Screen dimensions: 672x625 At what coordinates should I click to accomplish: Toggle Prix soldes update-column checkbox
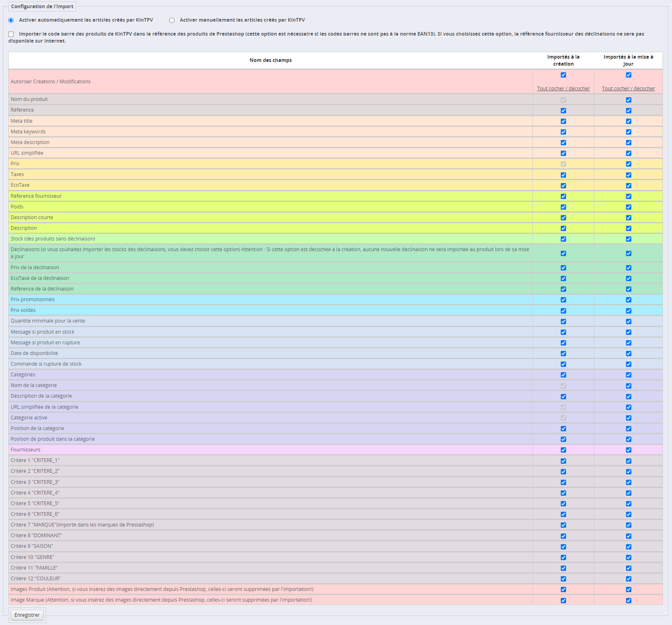point(628,311)
